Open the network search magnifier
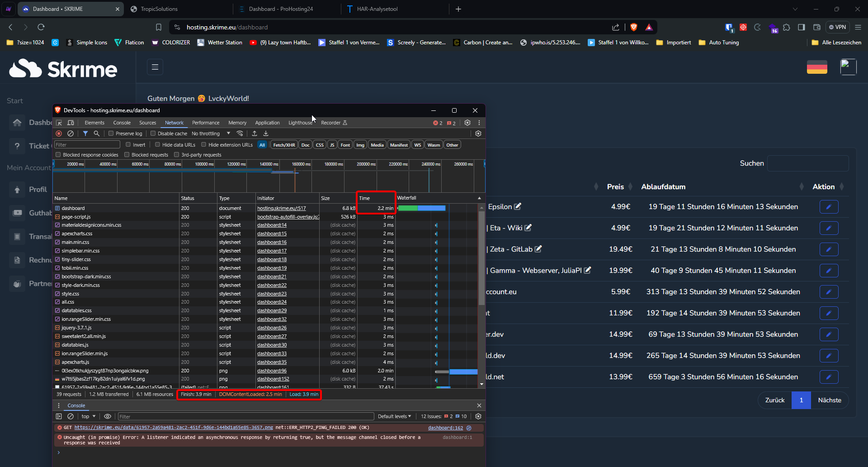 click(x=96, y=133)
